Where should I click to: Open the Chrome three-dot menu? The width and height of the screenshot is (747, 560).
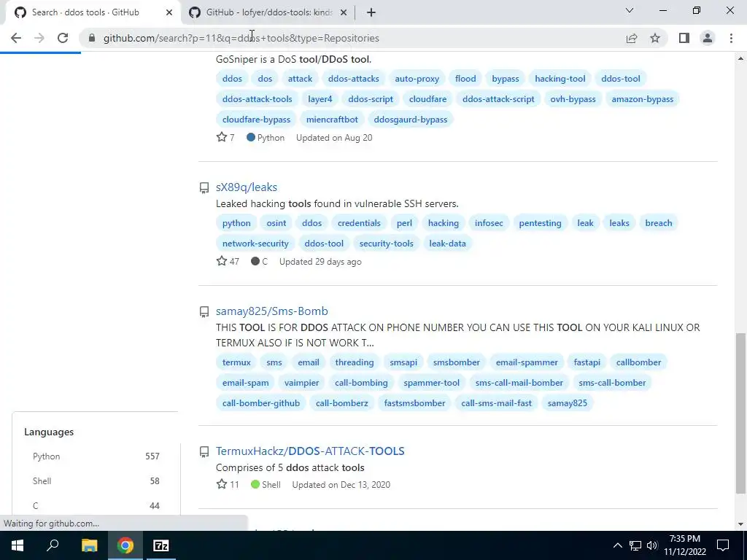click(x=731, y=38)
